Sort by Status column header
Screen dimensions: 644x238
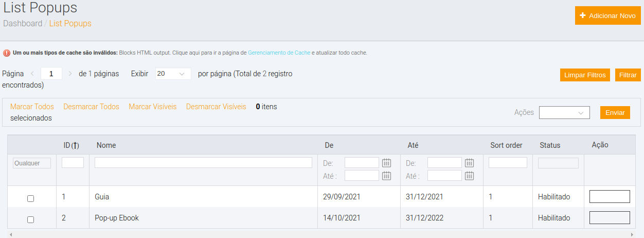[550, 145]
